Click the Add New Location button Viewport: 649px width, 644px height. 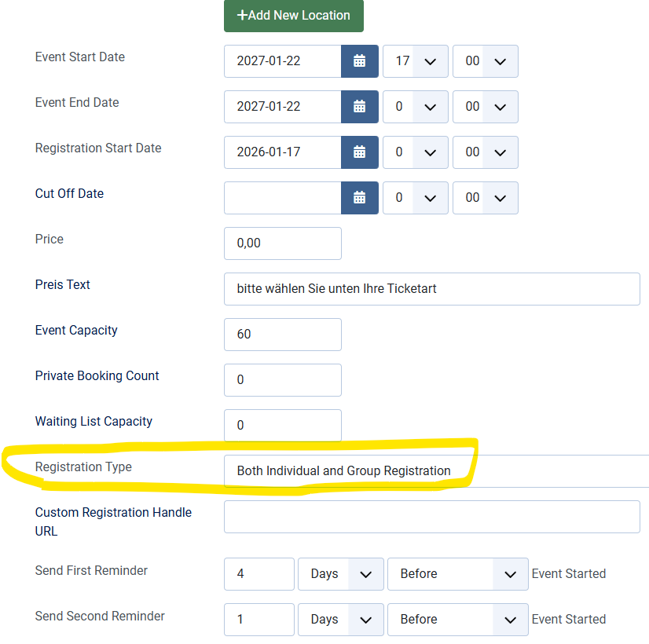pyautogui.click(x=293, y=16)
